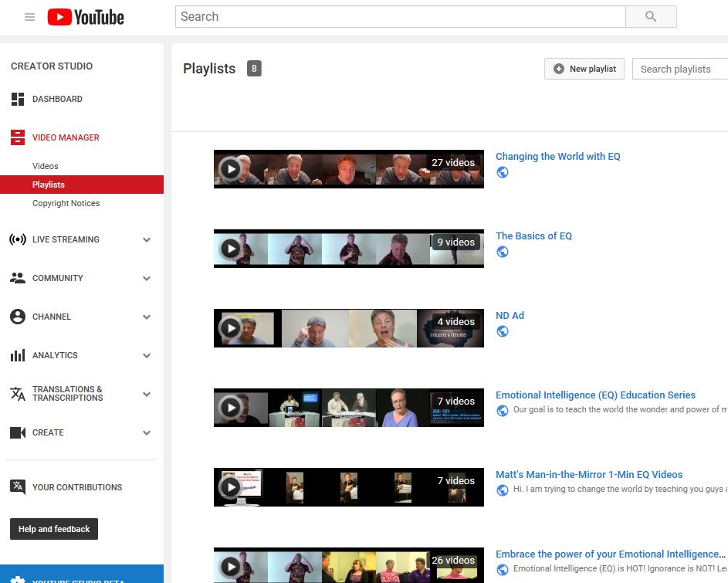This screenshot has width=728, height=583.
Task: Click play icon on The Basics of EQ
Action: tap(230, 248)
